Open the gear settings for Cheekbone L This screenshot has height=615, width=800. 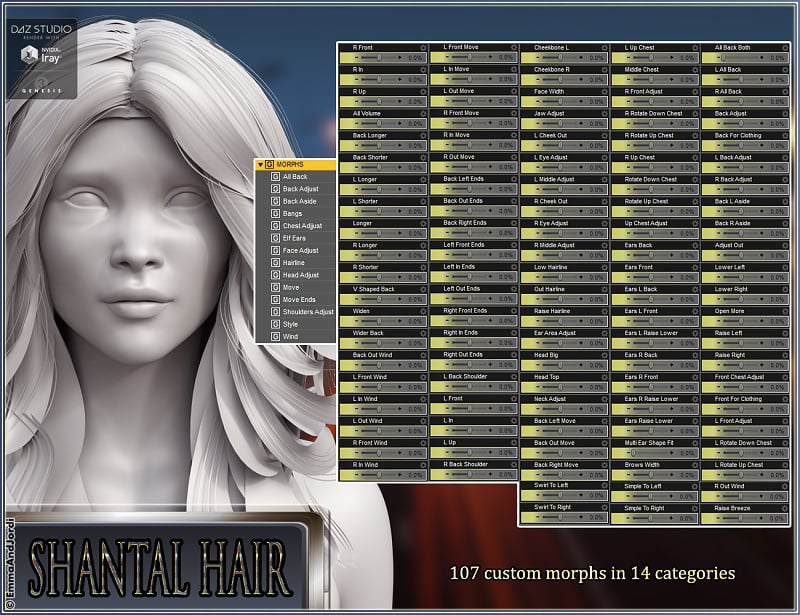[x=605, y=47]
